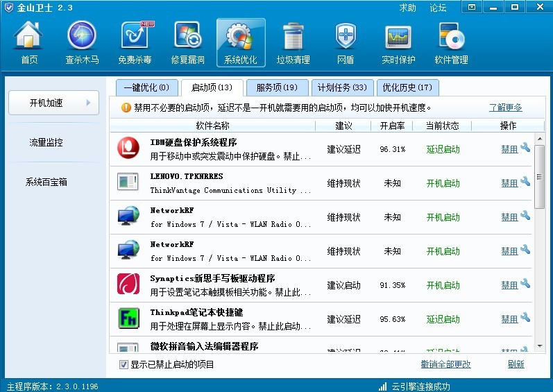The image size is (553, 392).
Task: Click 禁用 link for Thinkpad笔记本快捷键
Action: pos(509,319)
